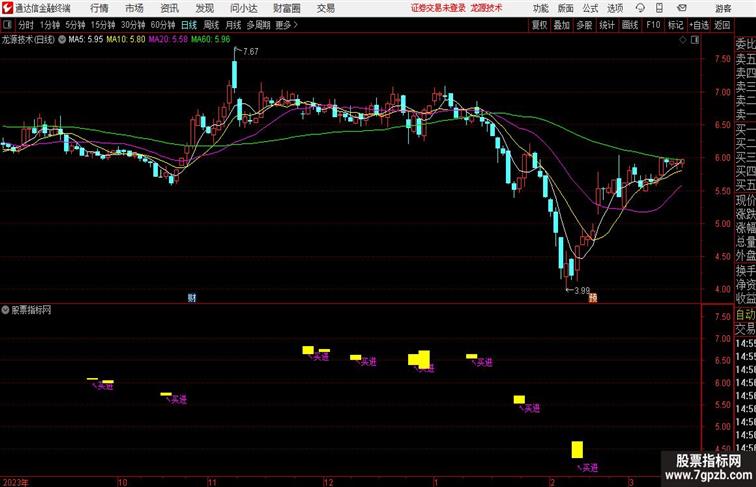Open the 选项 menu
The width and height of the screenshot is (756, 487).
(x=615, y=8)
